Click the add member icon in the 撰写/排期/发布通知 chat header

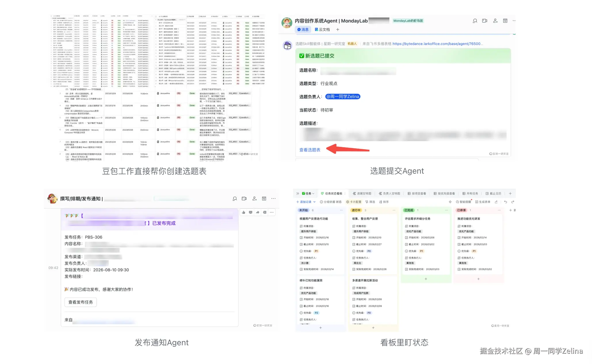point(254,198)
